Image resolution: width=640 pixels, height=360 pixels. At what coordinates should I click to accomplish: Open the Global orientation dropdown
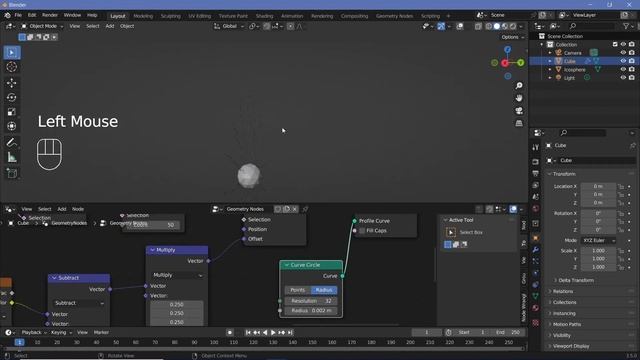(x=229, y=26)
